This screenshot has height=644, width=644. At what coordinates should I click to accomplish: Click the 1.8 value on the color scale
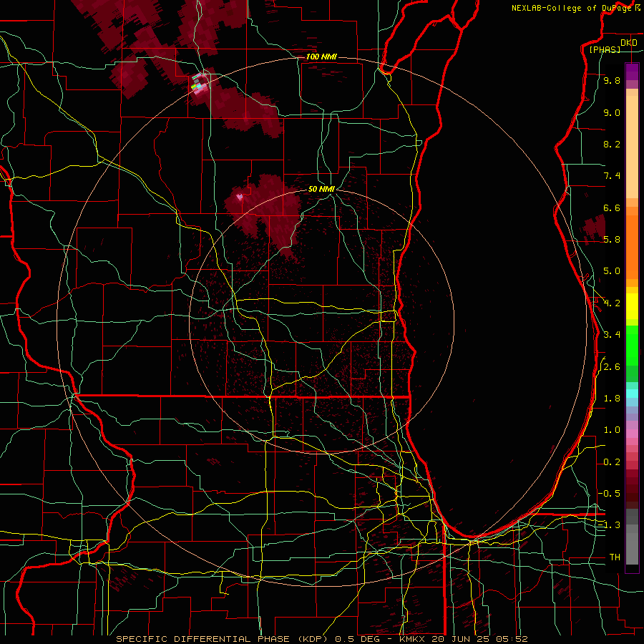(x=612, y=399)
